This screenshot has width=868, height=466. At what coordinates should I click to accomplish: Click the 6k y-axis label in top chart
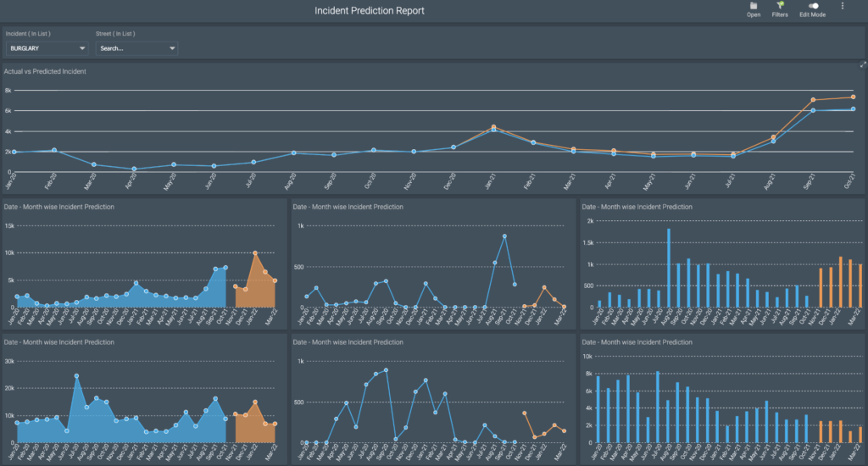[x=8, y=111]
